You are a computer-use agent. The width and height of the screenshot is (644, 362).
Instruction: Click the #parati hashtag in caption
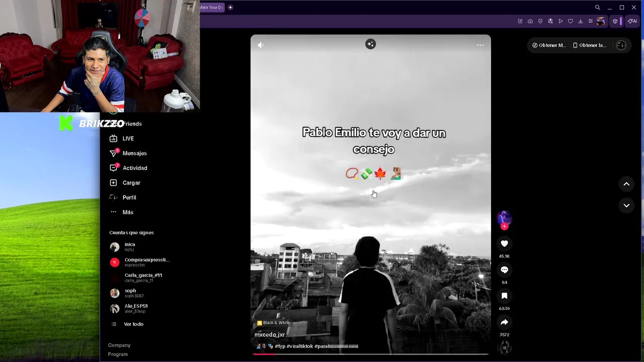click(337, 346)
